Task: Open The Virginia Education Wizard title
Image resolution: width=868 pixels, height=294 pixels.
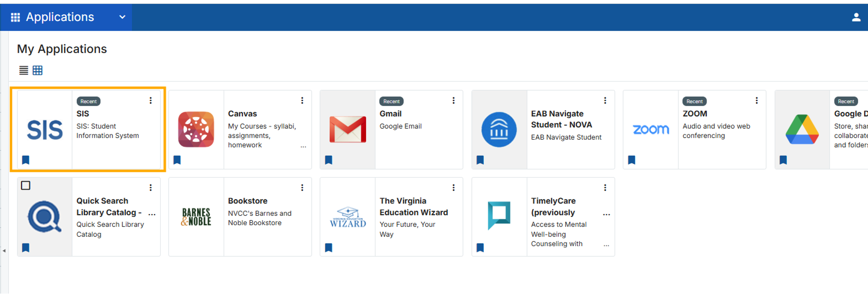Action: pos(414,207)
